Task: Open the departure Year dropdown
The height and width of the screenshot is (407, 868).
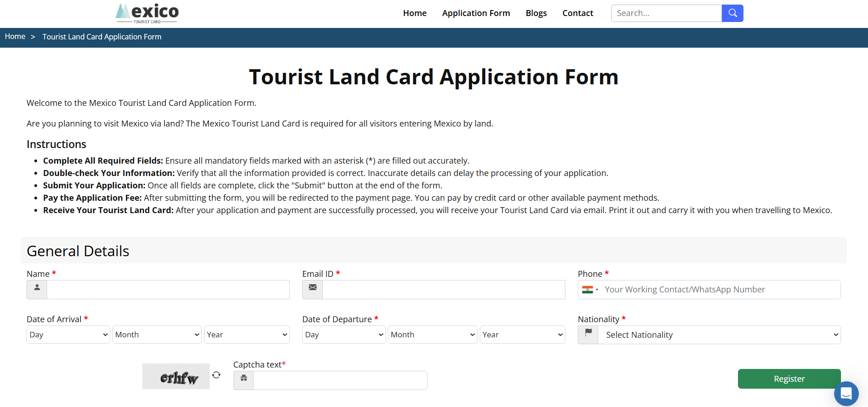Action: click(x=522, y=335)
